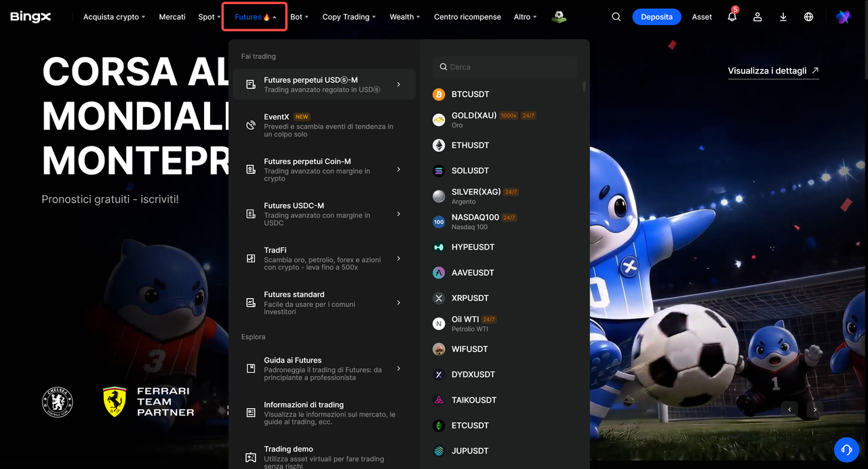Open Centro ricompense page
Screen dimensions: 868x469
pos(467,17)
